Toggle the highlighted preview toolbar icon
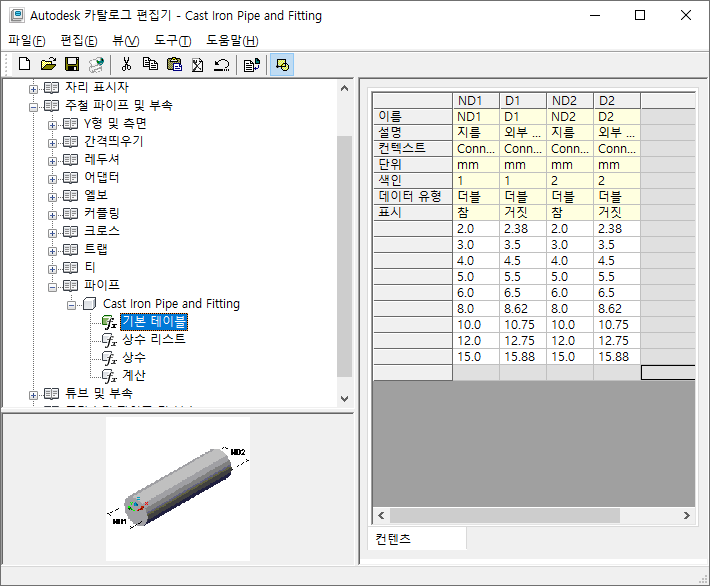 tap(282, 65)
